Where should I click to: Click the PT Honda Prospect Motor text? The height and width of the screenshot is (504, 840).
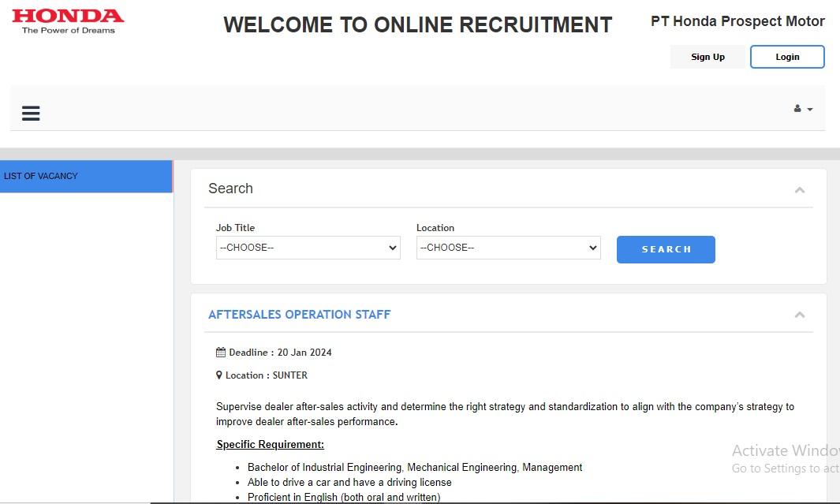[737, 21]
